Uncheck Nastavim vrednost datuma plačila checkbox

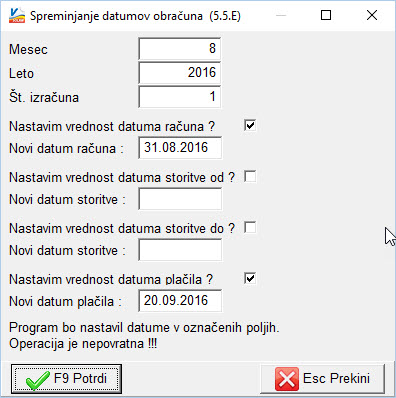tap(250, 278)
